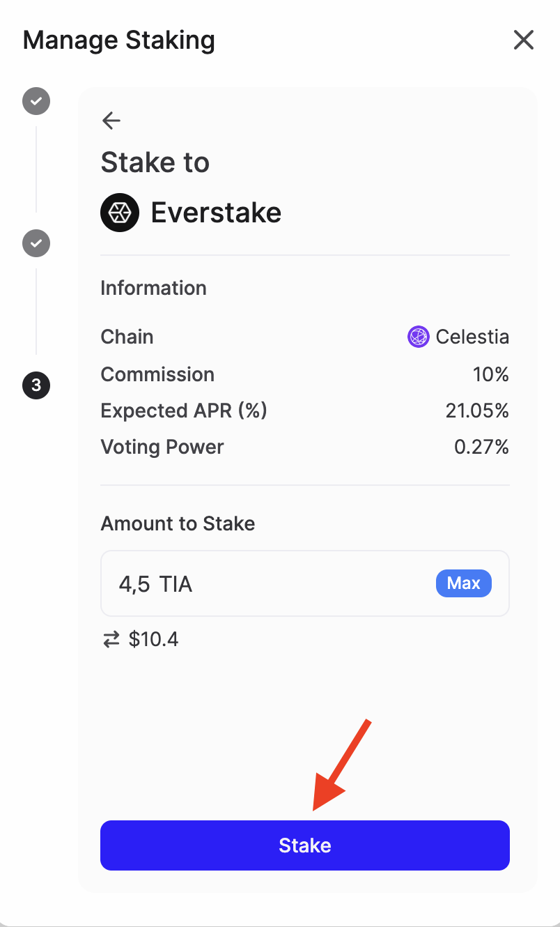Click the back arrow to return

111,121
